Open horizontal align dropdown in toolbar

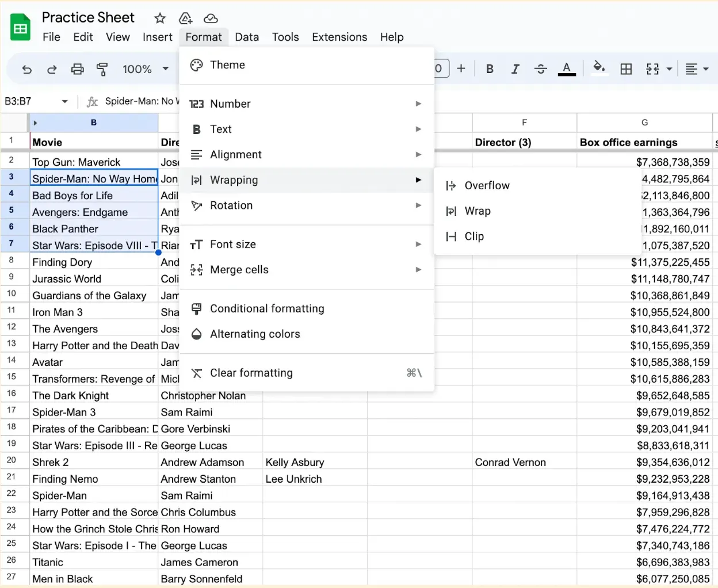click(697, 69)
